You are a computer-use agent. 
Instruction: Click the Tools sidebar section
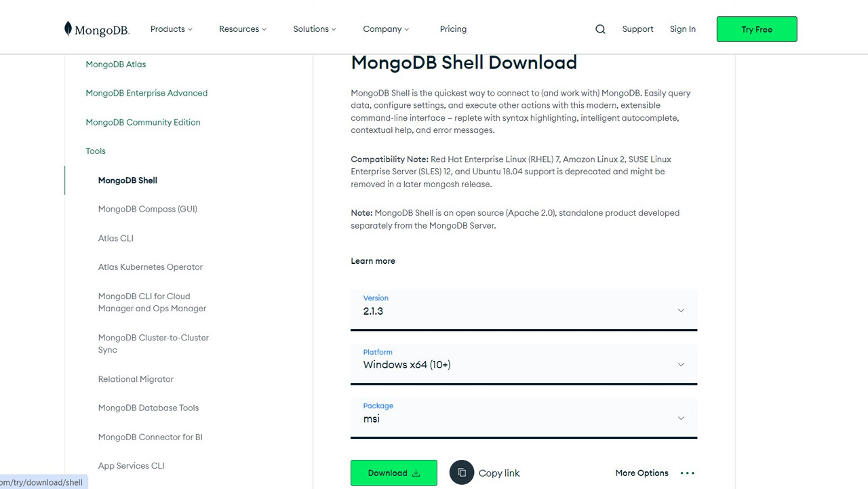click(x=96, y=151)
